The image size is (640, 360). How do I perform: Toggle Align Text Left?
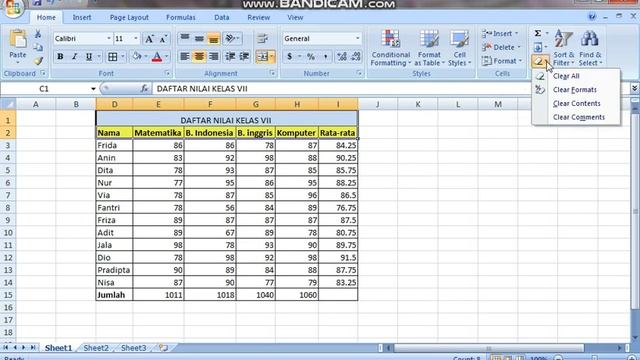tap(185, 56)
